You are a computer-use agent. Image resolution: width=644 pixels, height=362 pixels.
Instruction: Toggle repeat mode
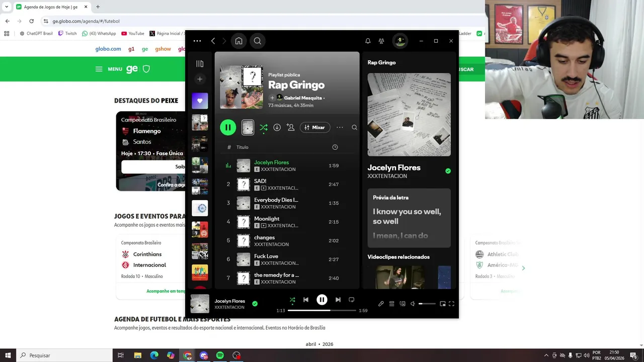pyautogui.click(x=352, y=300)
